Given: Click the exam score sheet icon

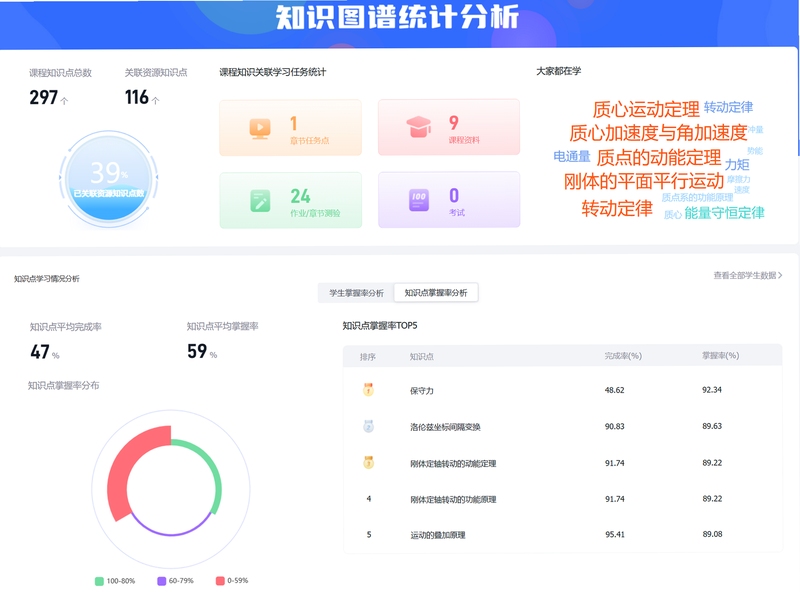Looking at the screenshot, I should 419,200.
